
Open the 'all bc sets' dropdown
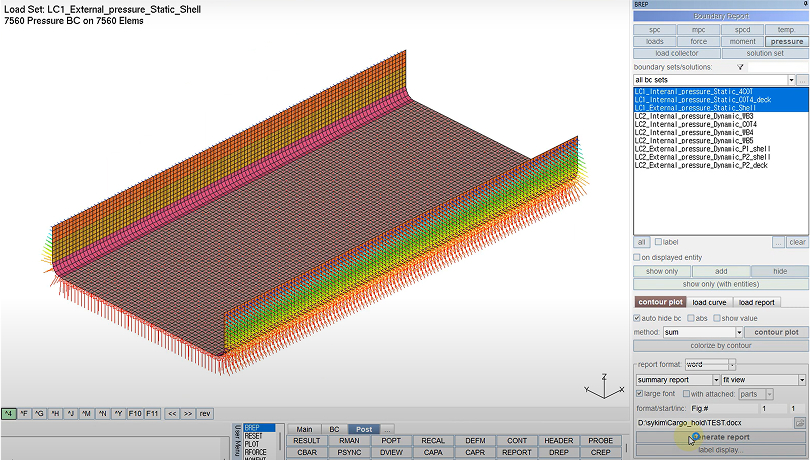(791, 79)
